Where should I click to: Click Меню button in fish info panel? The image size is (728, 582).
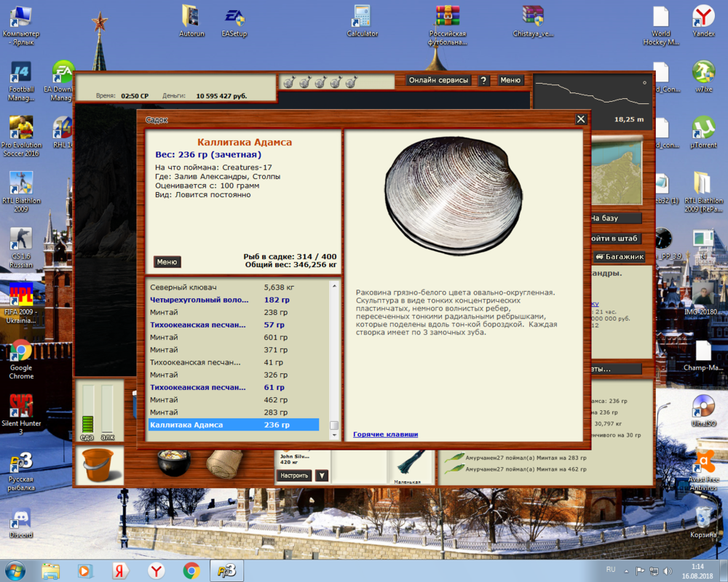click(x=167, y=262)
